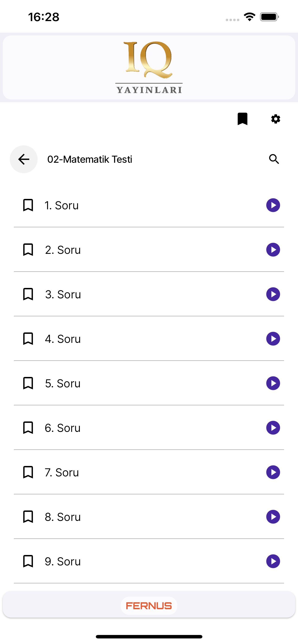Bookmark the 2. Soru item
The image size is (298, 644).
28,250
